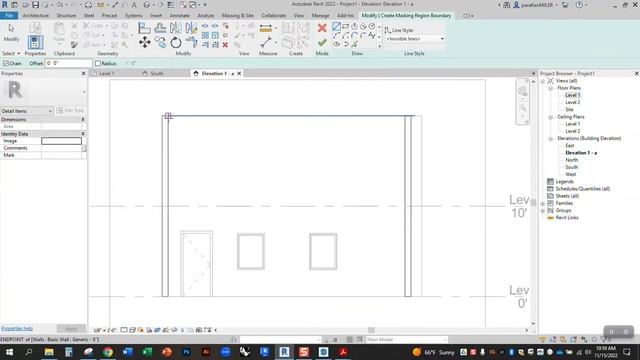Click the Edit Type button

coord(70,111)
